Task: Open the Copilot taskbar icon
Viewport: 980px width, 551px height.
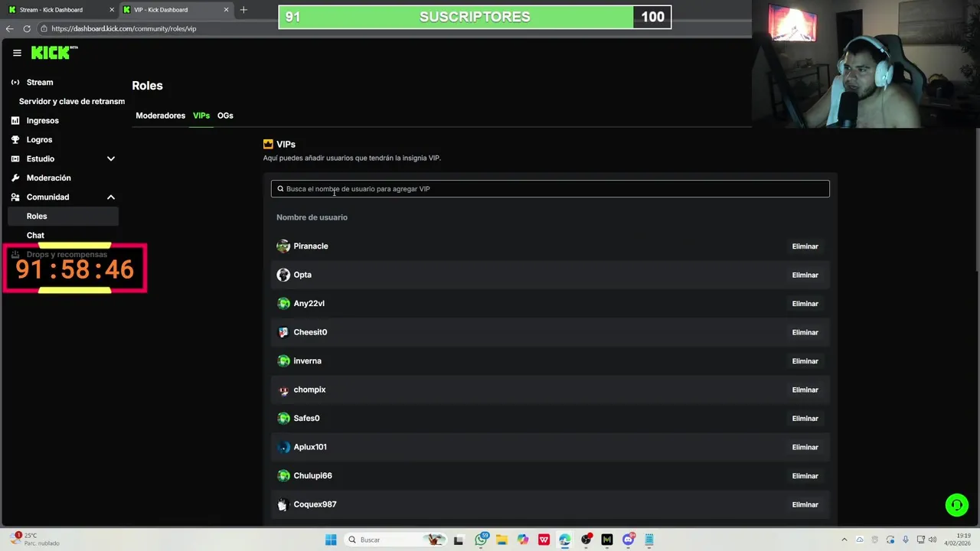Action: click(x=523, y=540)
